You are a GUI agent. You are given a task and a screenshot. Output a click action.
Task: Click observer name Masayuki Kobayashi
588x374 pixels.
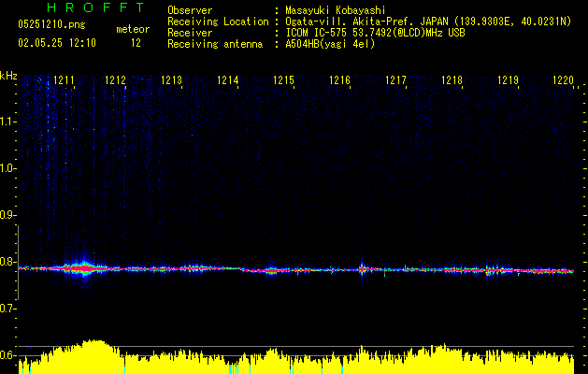336,10
